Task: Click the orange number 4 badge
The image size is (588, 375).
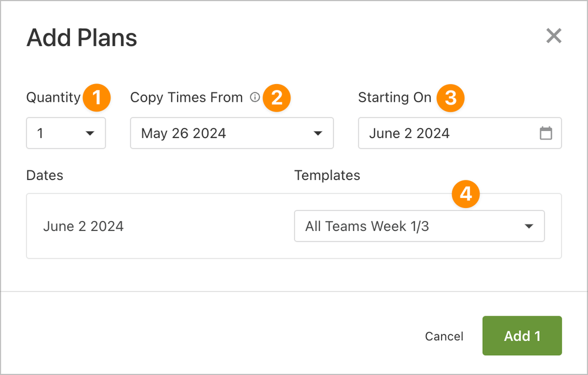Action: click(x=466, y=194)
